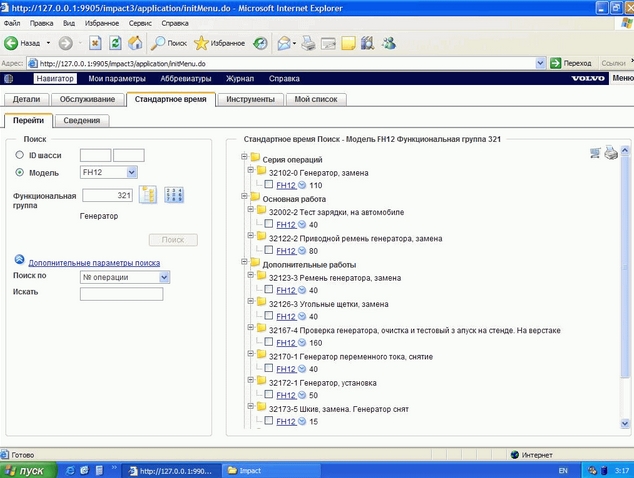Switch to the Детали tab
The height and width of the screenshot is (478, 634).
point(26,99)
